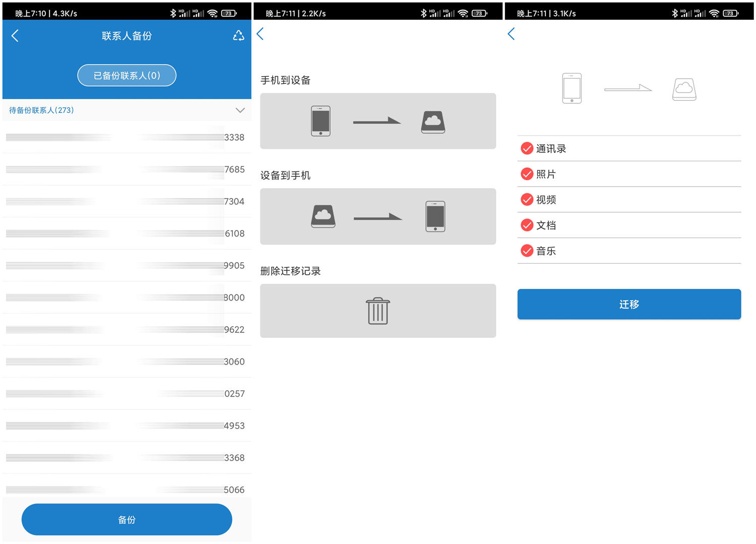756x544 pixels.
Task: Tap outlined arrow icon on options screen
Action: pos(628,88)
